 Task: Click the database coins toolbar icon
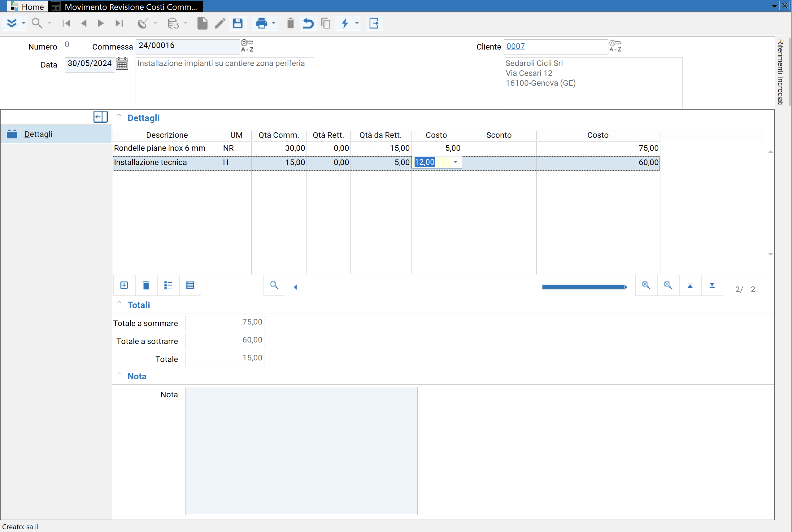173,23
